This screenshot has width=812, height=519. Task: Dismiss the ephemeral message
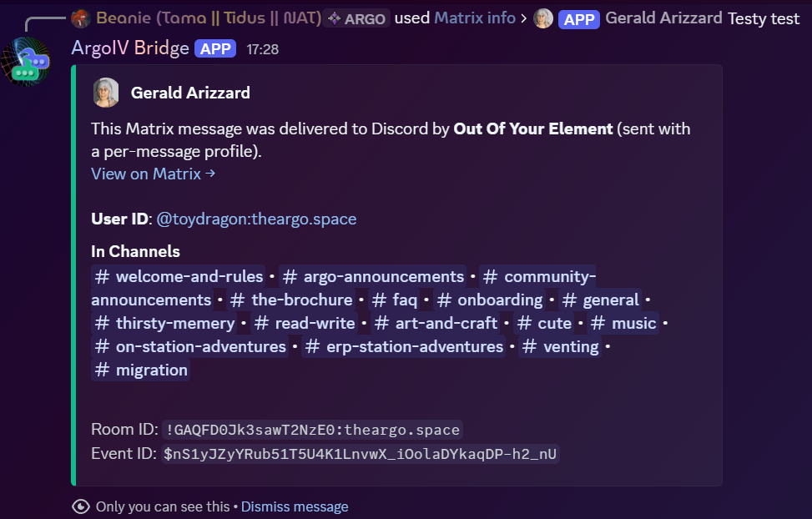tap(295, 506)
